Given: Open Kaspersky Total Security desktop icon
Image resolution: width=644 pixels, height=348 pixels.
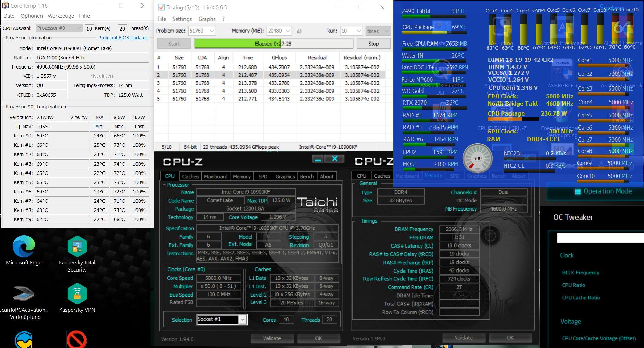Looking at the screenshot, I should coord(77,247).
